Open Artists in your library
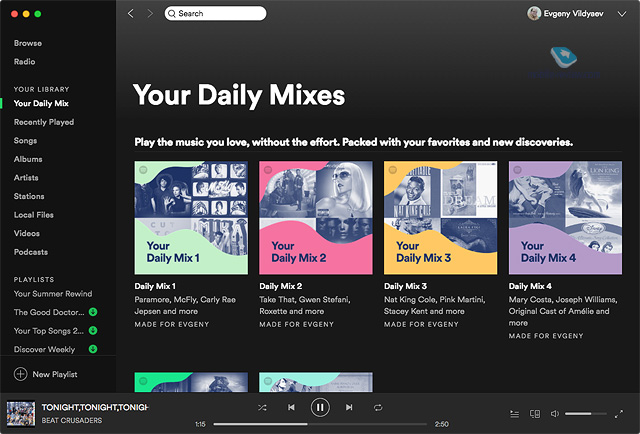640x434 pixels. point(26,178)
